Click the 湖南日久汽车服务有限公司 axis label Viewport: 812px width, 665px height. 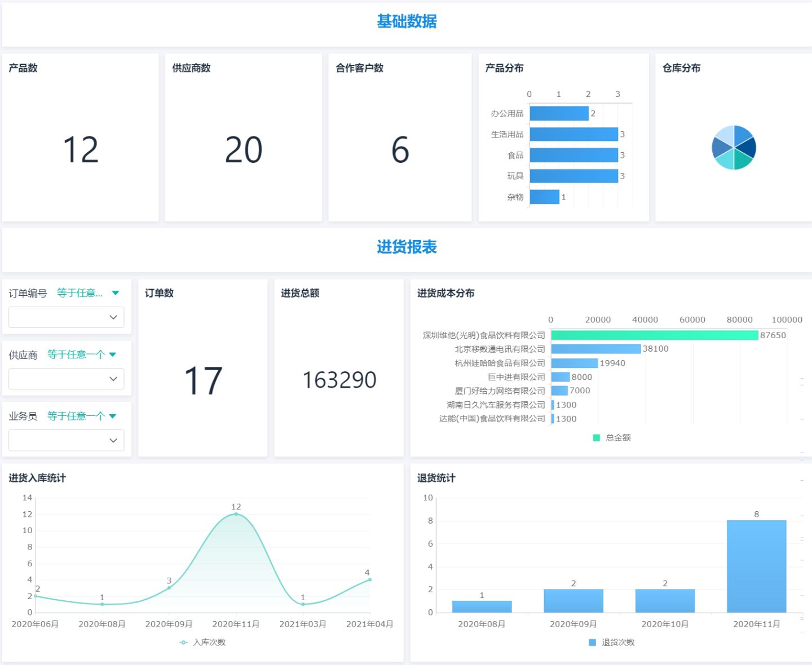coord(496,405)
